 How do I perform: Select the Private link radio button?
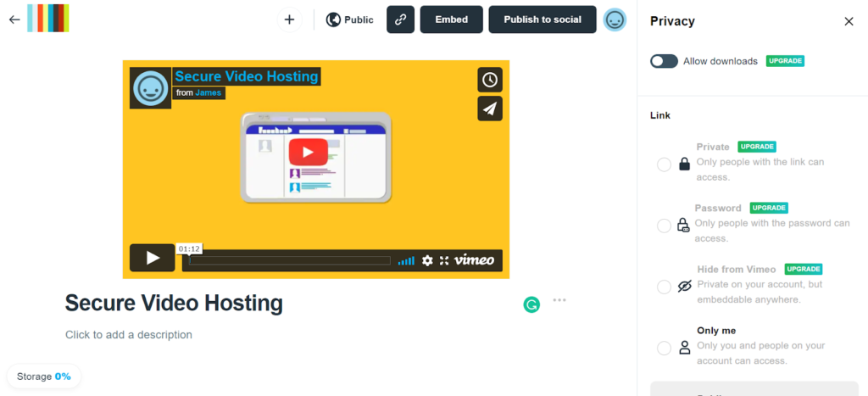tap(665, 165)
